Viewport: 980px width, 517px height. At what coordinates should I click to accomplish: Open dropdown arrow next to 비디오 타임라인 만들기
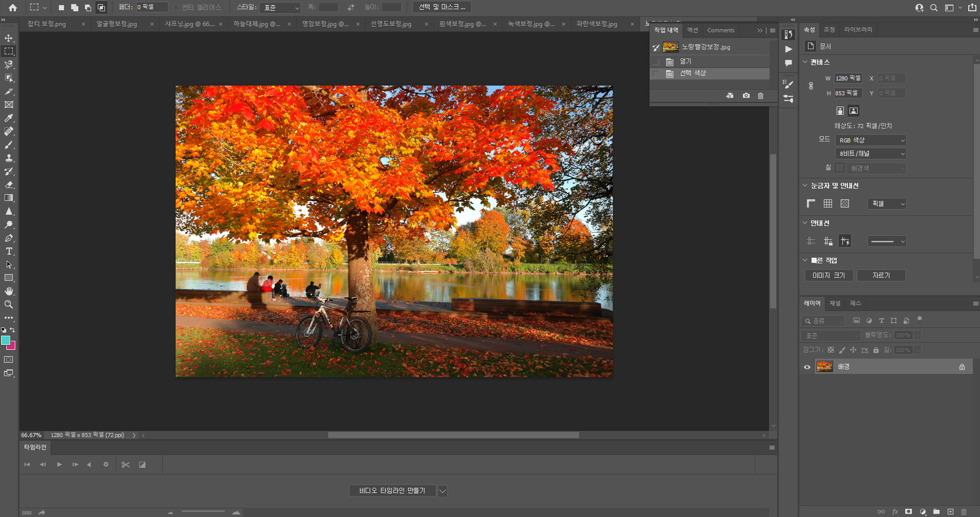(443, 491)
